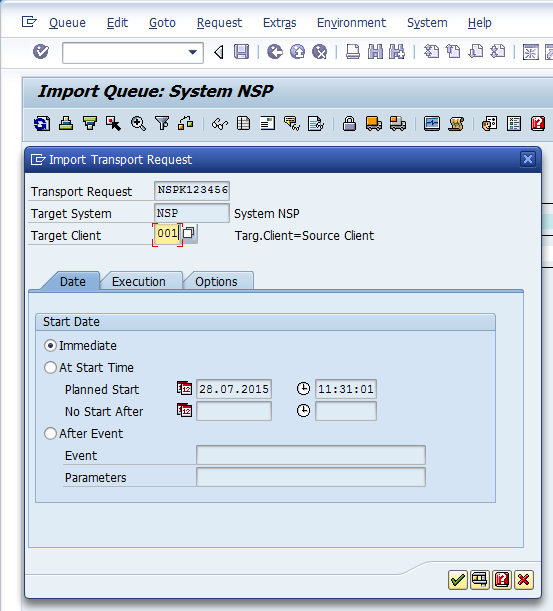Click the Save diskette icon in the top toolbar
Image resolution: width=553 pixels, height=611 pixels.
coord(241,51)
